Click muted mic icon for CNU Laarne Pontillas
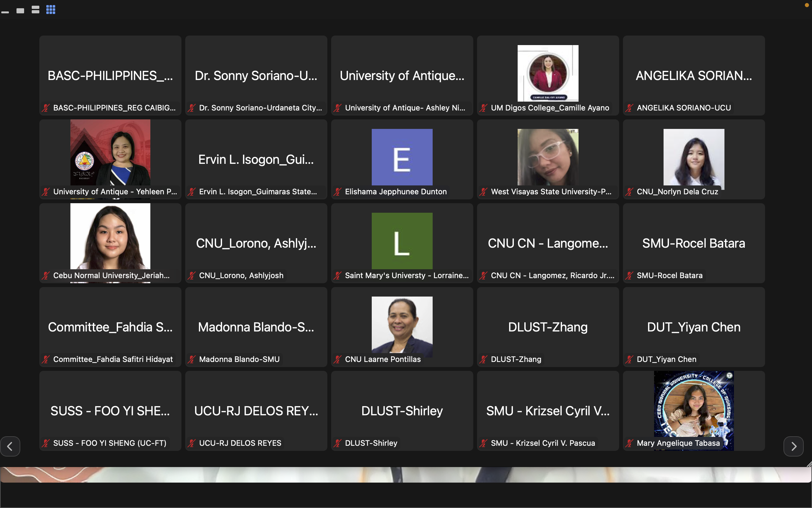The width and height of the screenshot is (812, 508). (337, 359)
